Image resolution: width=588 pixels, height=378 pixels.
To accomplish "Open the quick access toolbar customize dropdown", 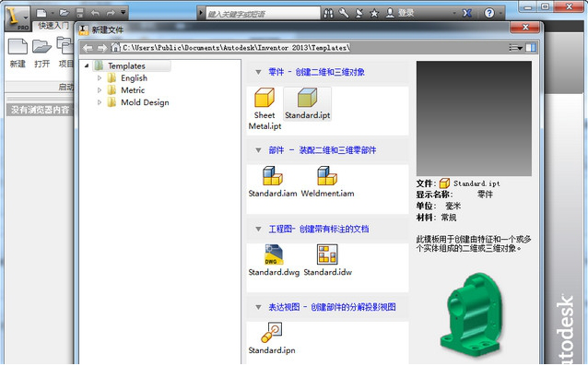I will 123,13.
